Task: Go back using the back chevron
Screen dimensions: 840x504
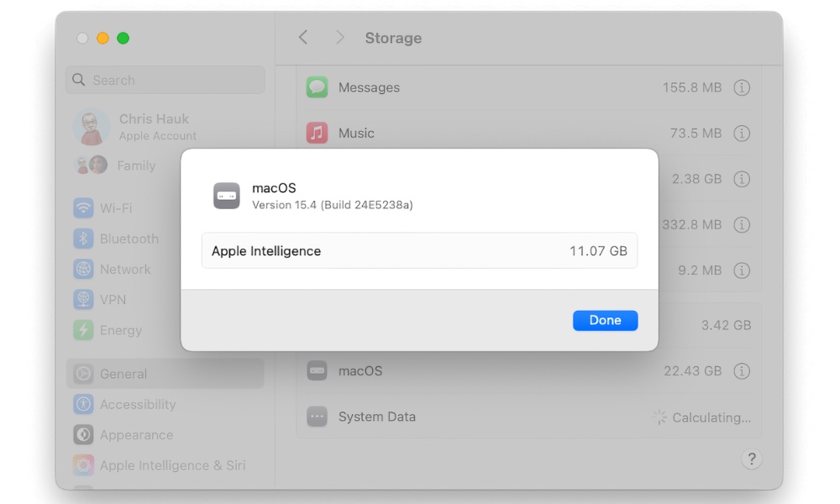Action: click(303, 38)
